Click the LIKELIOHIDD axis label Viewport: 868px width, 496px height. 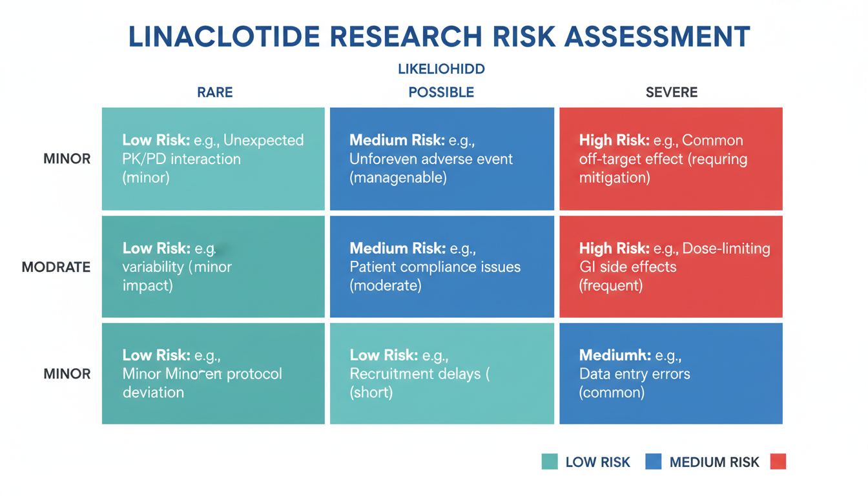click(x=442, y=68)
